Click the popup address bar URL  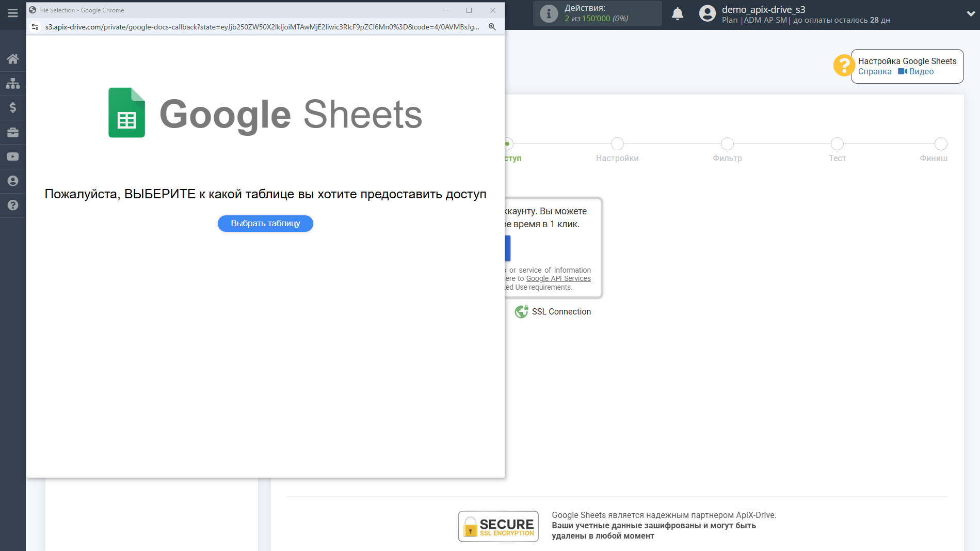(x=262, y=27)
